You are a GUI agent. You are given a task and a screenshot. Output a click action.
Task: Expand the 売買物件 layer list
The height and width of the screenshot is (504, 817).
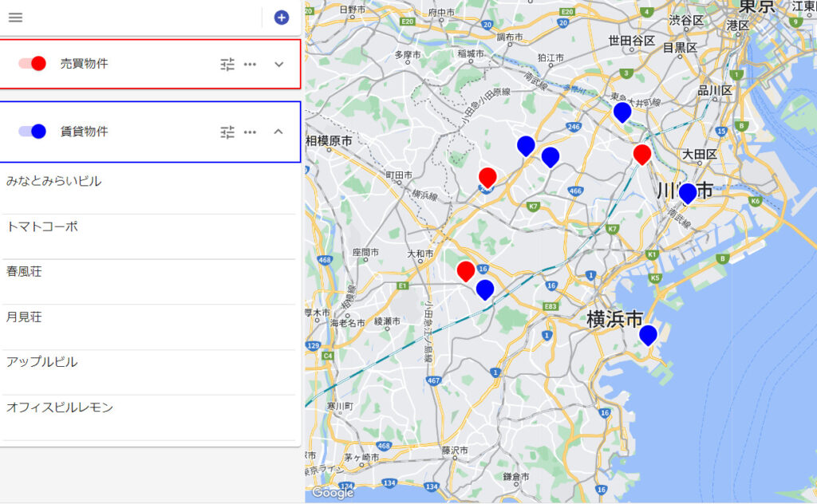point(278,63)
